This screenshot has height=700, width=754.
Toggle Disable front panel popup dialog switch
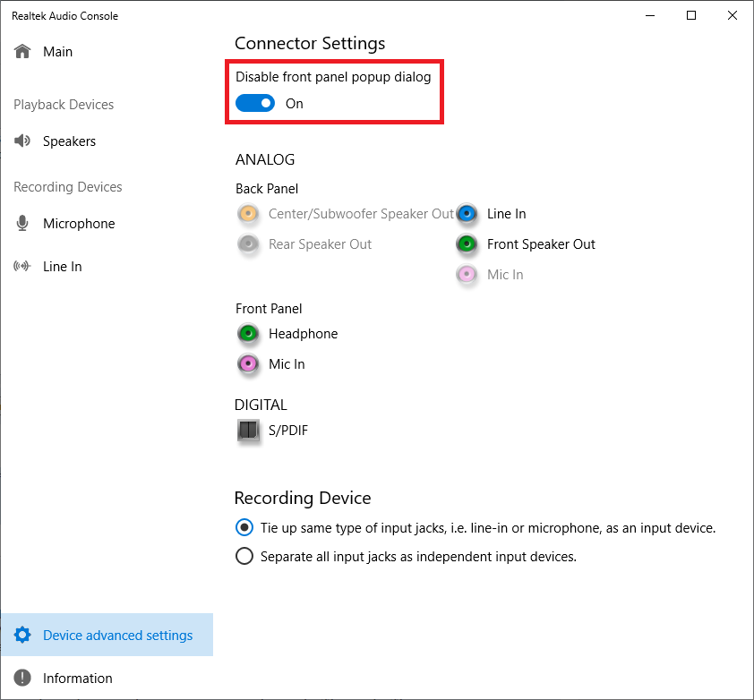point(255,104)
